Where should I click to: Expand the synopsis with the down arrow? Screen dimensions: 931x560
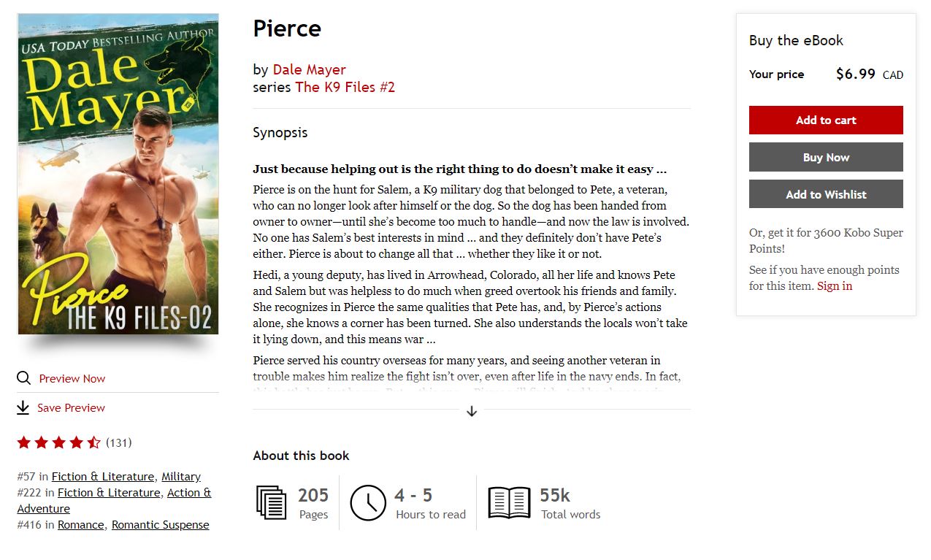[472, 411]
